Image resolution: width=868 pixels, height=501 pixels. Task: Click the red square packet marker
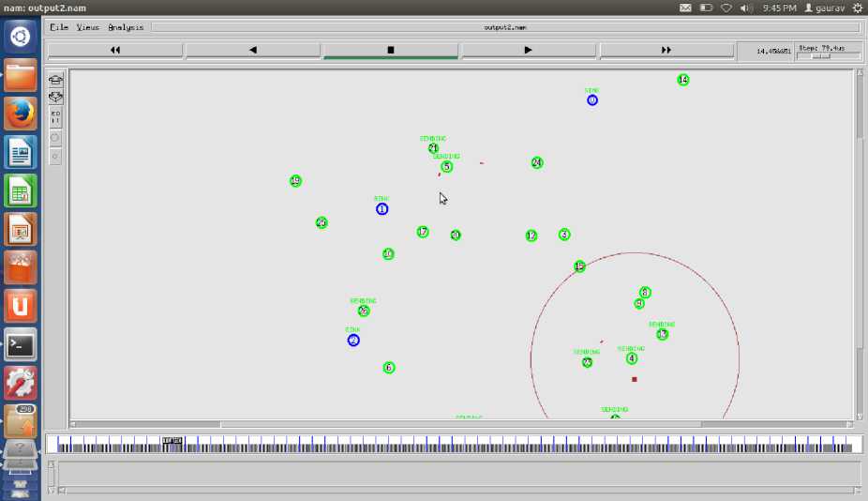click(x=635, y=380)
